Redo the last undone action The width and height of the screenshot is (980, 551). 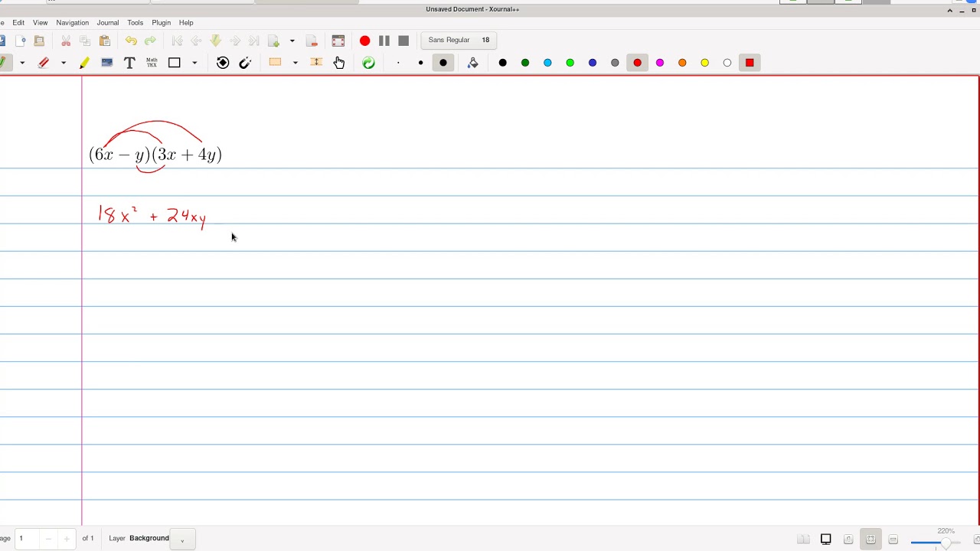[150, 41]
